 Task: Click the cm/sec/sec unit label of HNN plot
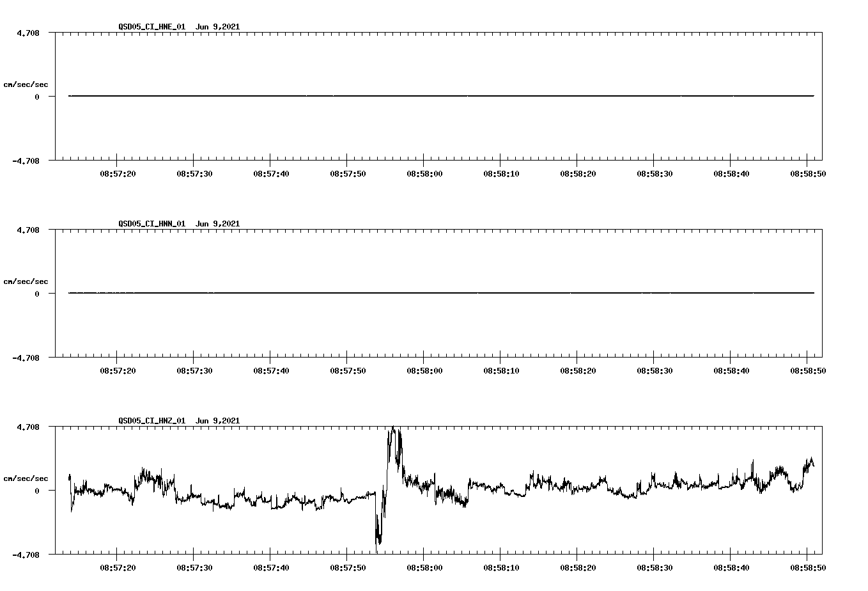coord(26,281)
